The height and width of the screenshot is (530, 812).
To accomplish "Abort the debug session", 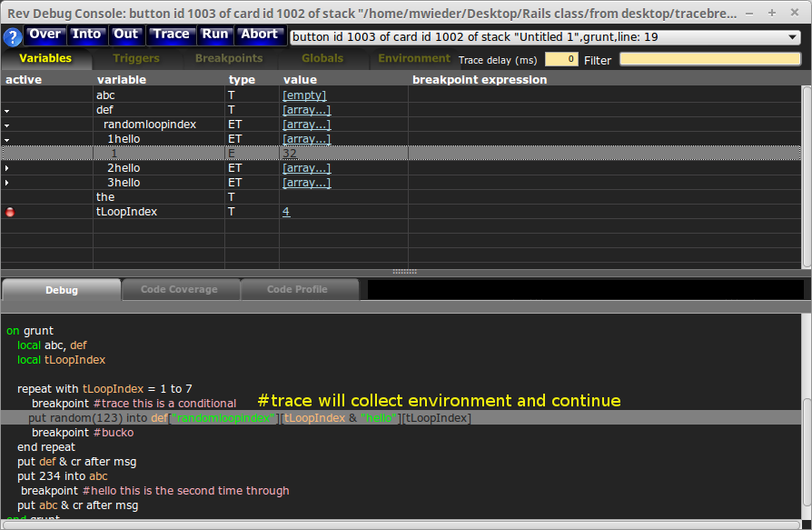I will [x=259, y=35].
